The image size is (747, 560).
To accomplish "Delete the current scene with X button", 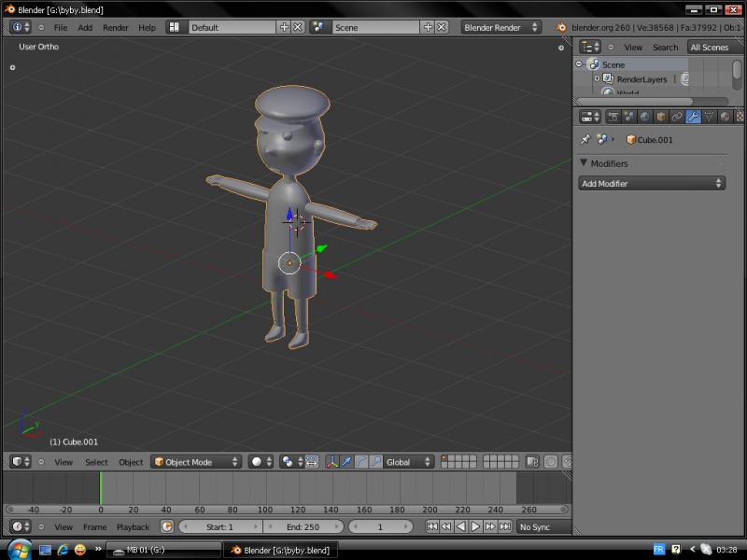I will 442,27.
